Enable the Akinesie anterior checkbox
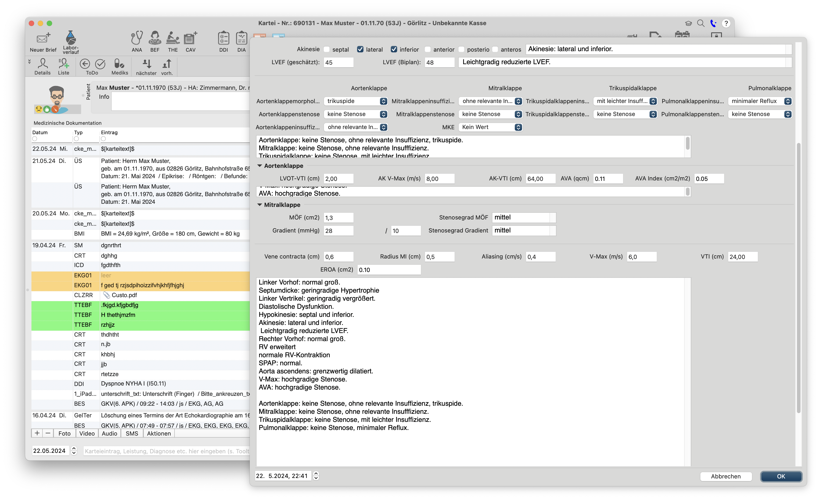This screenshot has width=823, height=504. [x=427, y=49]
